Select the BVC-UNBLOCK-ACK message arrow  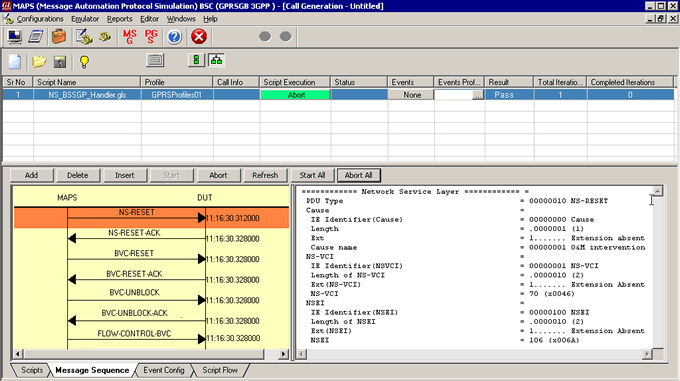click(136, 320)
